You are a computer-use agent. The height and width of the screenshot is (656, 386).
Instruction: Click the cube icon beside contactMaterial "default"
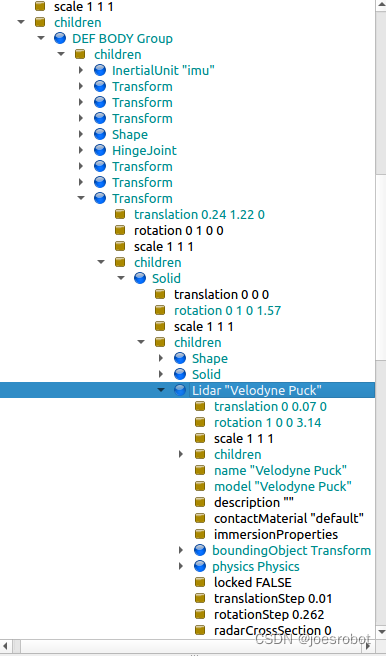click(200, 518)
